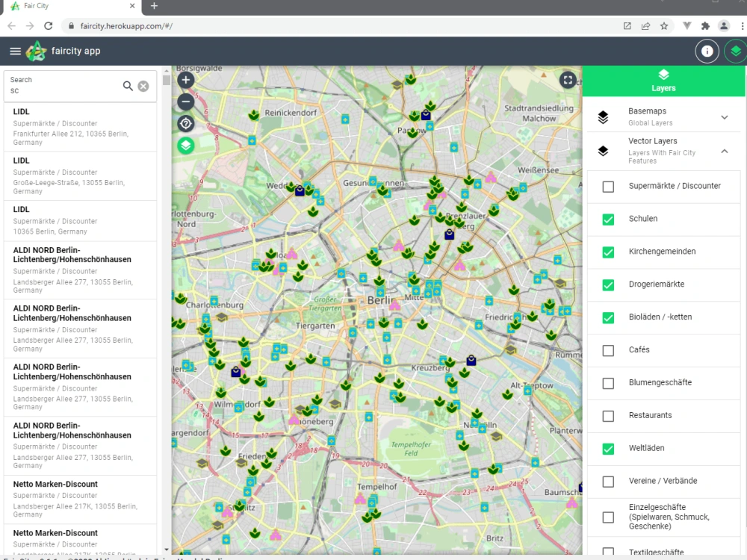The image size is (747, 560).
Task: Click the fullscreen icon at top of map
Action: pos(568,79)
